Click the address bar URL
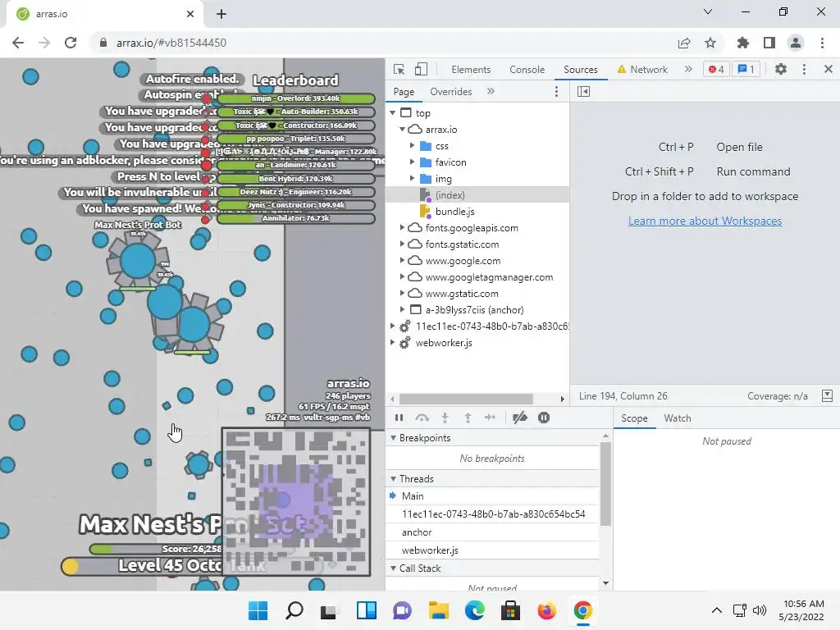The width and height of the screenshot is (840, 630). pyautogui.click(x=171, y=43)
